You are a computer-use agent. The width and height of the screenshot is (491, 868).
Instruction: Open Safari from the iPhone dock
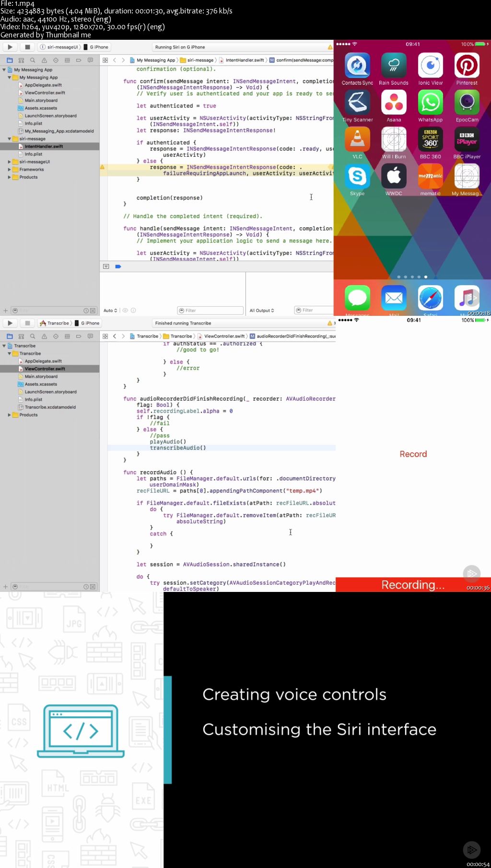click(x=431, y=298)
